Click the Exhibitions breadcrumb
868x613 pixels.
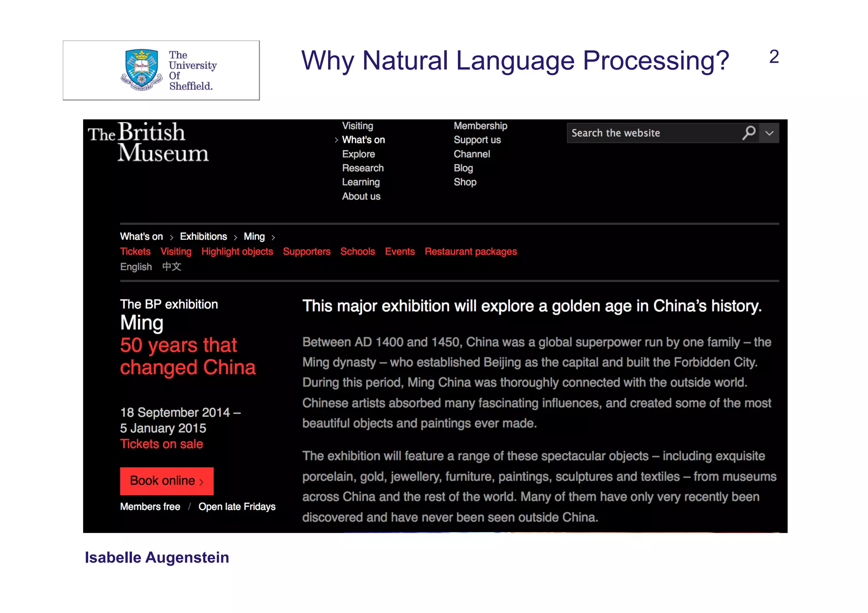pos(203,236)
